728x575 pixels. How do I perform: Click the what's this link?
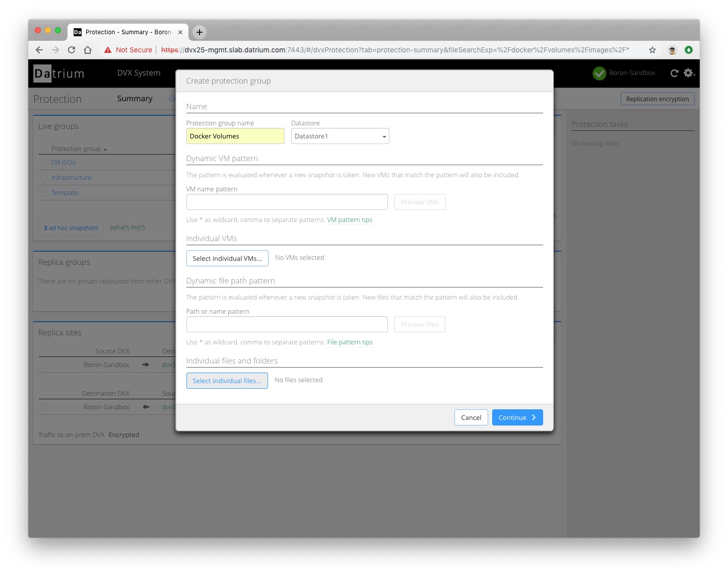pyautogui.click(x=127, y=228)
